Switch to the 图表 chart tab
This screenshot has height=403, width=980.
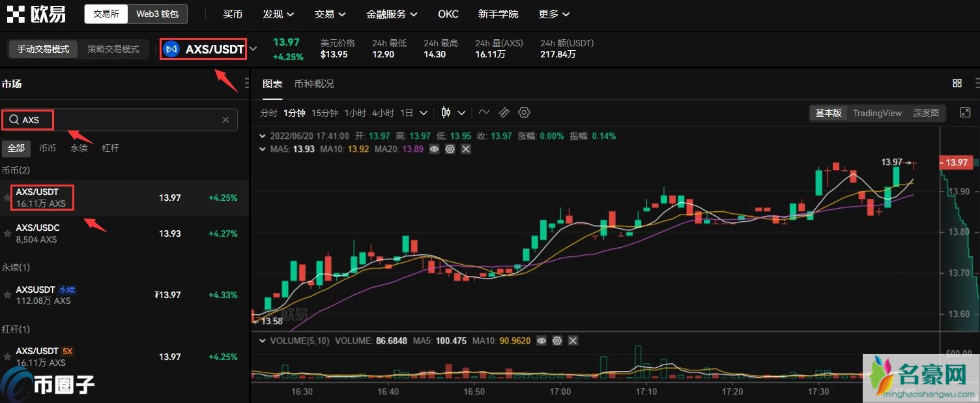point(272,83)
